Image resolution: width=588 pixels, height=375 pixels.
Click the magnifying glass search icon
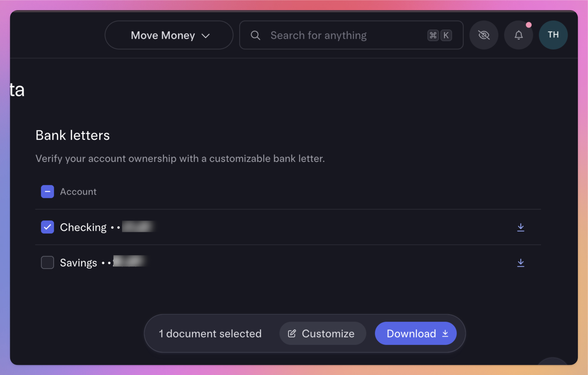pyautogui.click(x=255, y=35)
